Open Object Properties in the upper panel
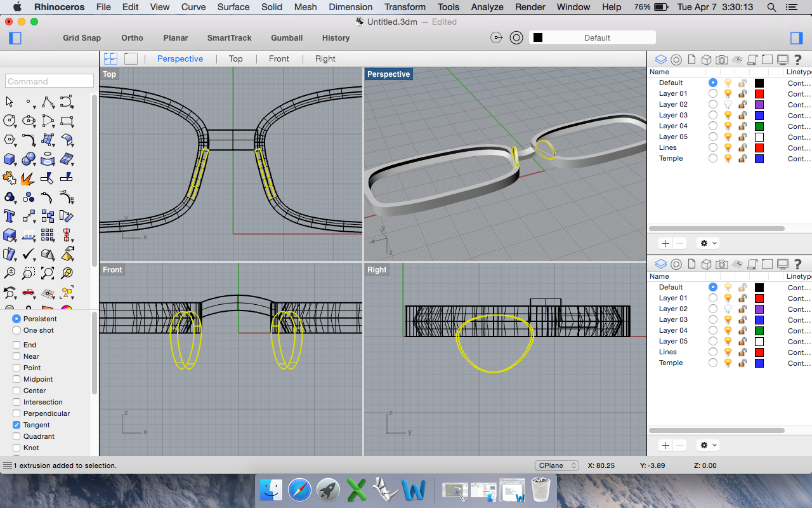The height and width of the screenshot is (508, 812). point(676,60)
